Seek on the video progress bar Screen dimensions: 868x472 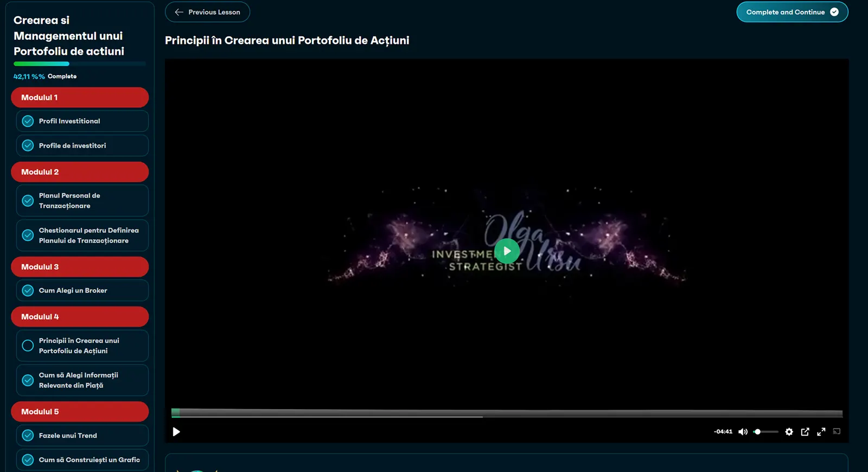coord(507,413)
